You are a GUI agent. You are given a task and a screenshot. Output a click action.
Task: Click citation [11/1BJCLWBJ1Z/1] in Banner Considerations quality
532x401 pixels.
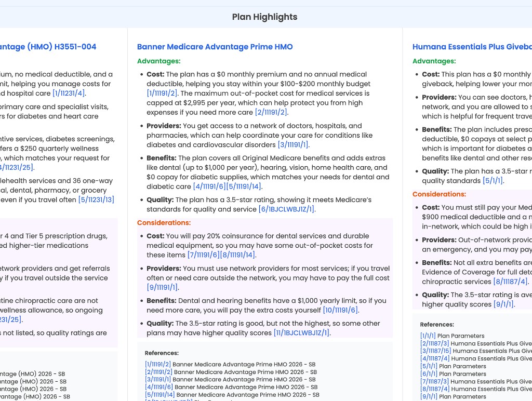(x=302, y=333)
